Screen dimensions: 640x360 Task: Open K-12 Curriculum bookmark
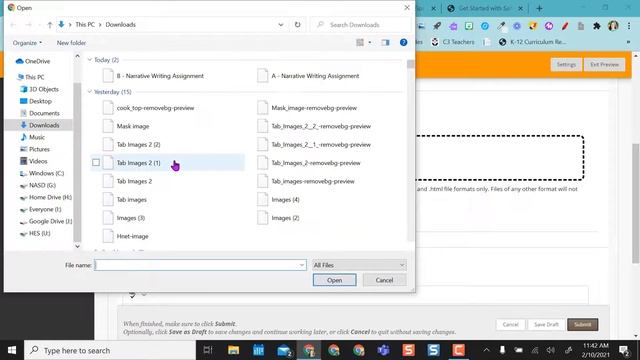coord(533,42)
